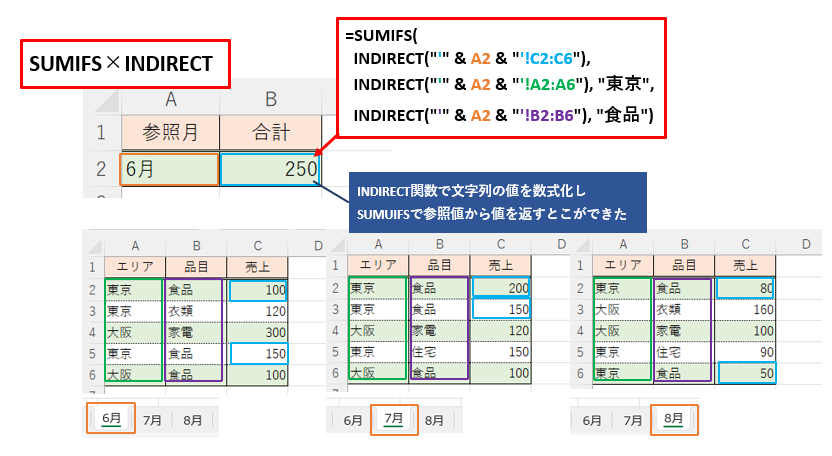
Task: Click the 品目 header in the middle sheet
Action: 439,265
